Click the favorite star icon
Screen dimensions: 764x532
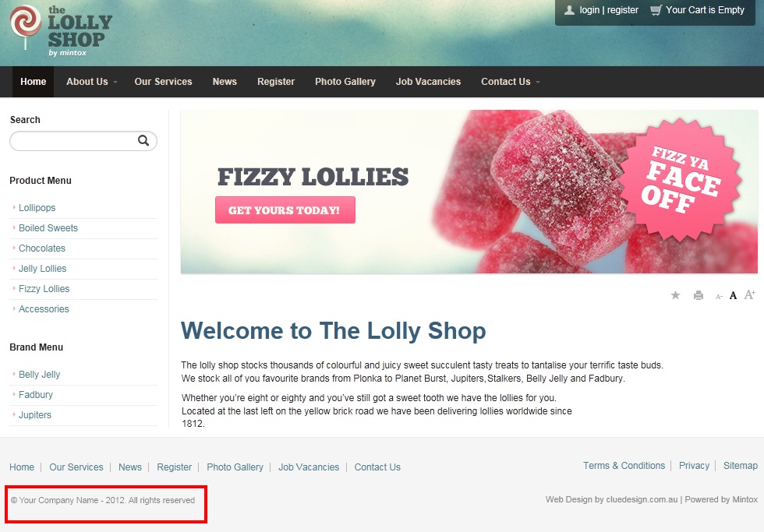point(675,295)
